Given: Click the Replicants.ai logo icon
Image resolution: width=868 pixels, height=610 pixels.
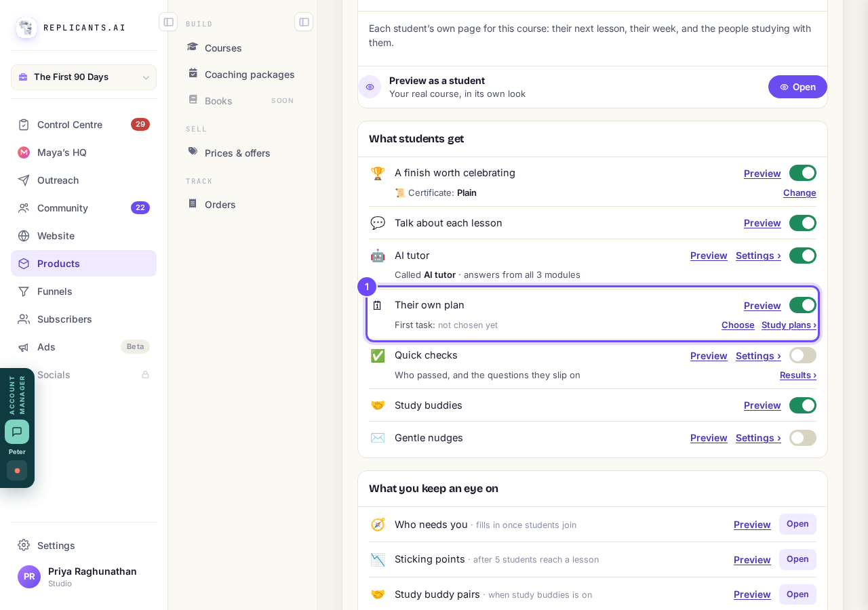Looking at the screenshot, I should pos(26,28).
